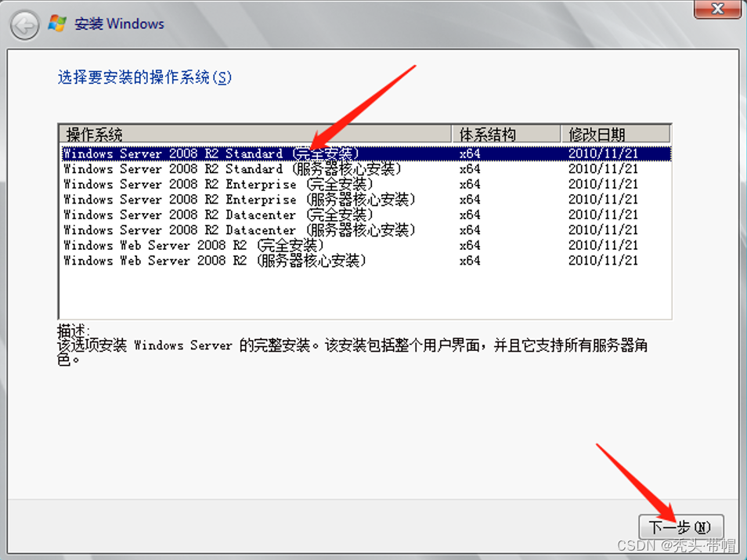Click the 选择要安装的操作系统(S) label

pos(144,78)
